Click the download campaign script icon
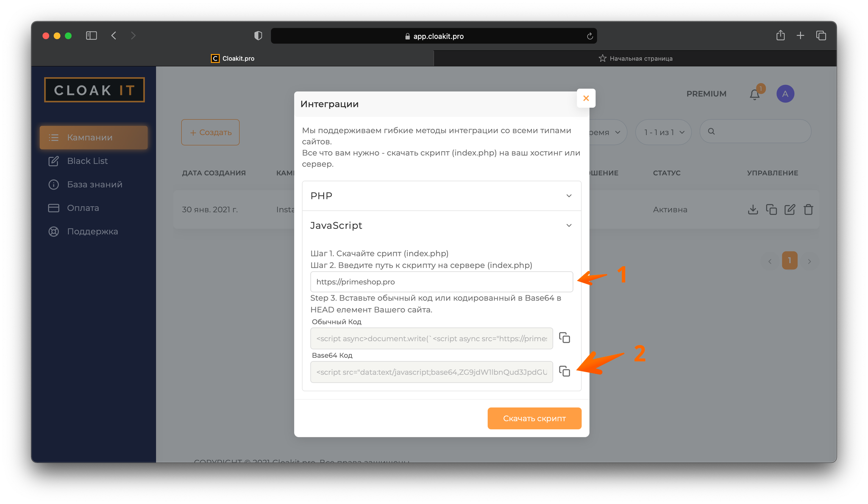This screenshot has width=868, height=504. [753, 209]
